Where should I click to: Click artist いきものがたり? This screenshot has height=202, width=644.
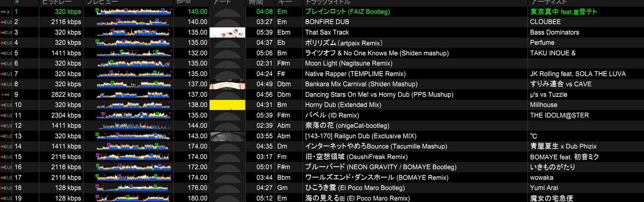coord(552,167)
